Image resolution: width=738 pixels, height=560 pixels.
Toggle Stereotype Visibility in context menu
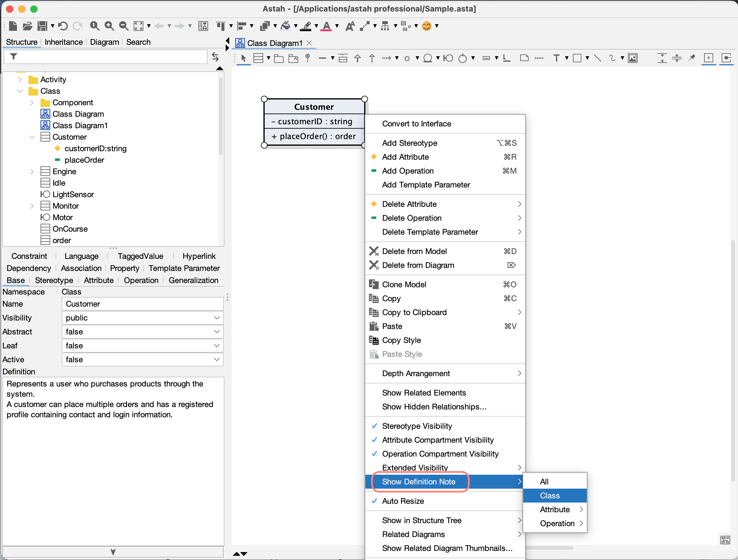coord(417,425)
